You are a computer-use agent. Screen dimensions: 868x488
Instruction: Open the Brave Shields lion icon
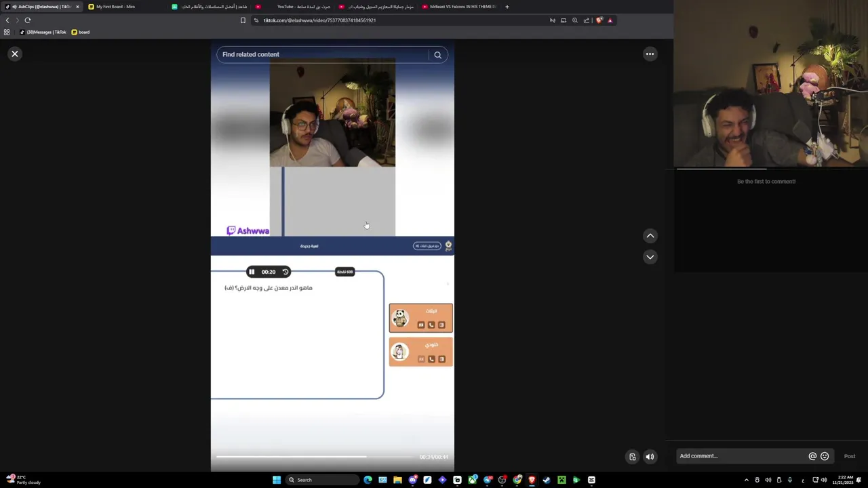click(x=599, y=20)
